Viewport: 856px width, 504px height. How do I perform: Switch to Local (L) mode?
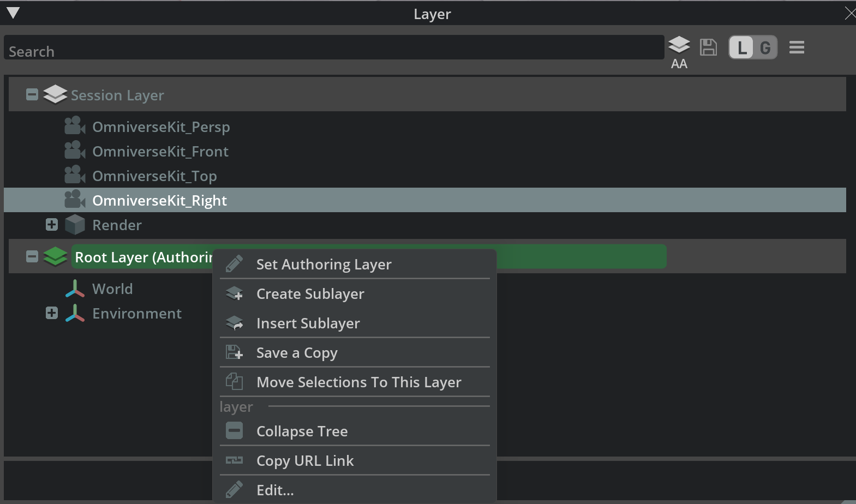coord(741,48)
